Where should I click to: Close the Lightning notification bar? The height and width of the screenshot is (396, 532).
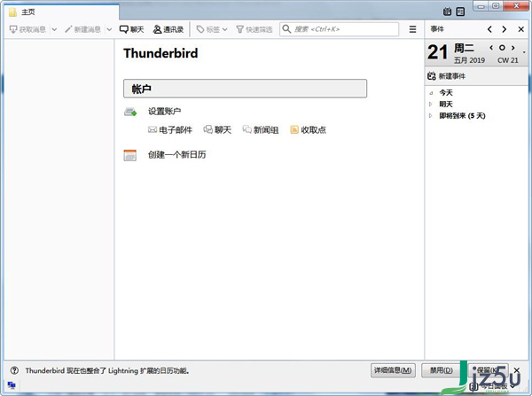(516, 370)
